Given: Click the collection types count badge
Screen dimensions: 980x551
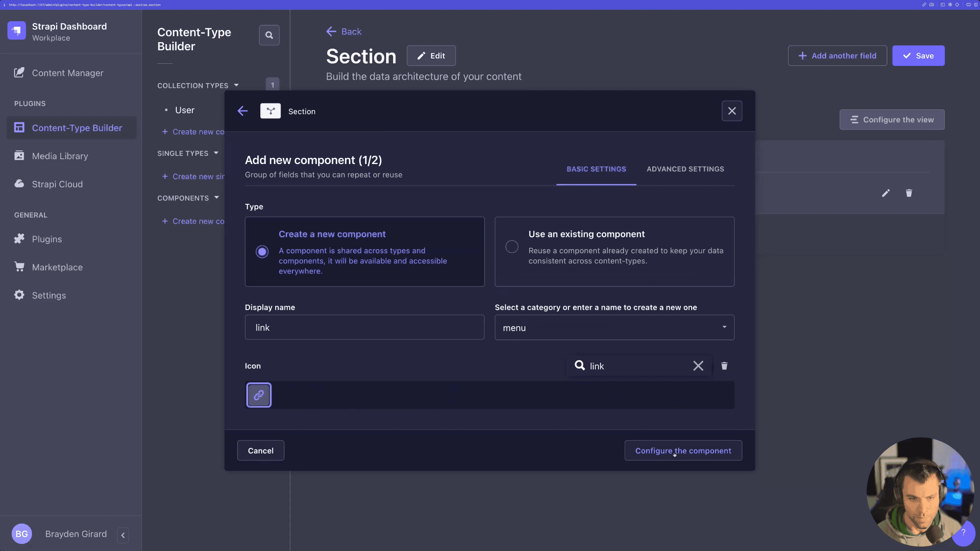Looking at the screenshot, I should 272,85.
